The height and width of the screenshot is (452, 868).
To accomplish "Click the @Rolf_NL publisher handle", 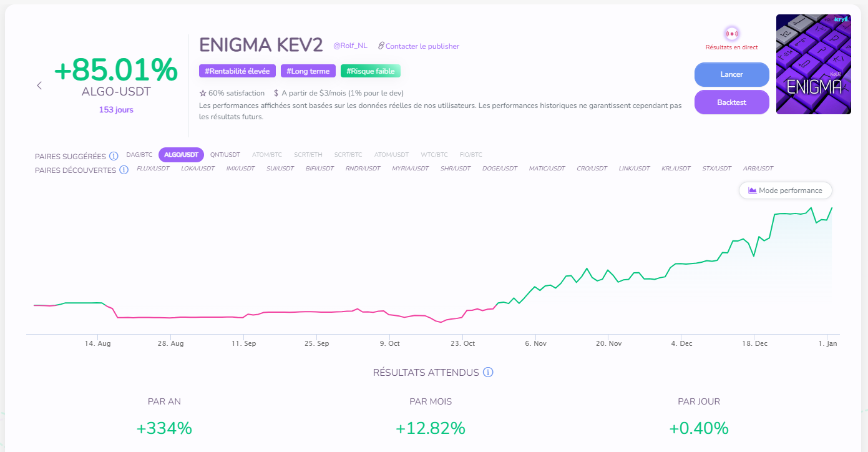I will 350,45.
